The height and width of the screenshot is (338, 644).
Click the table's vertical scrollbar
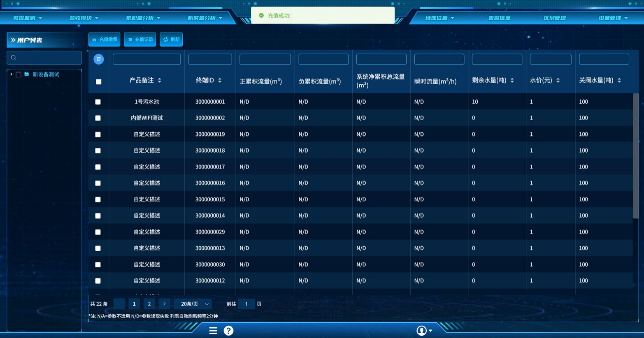click(635, 156)
